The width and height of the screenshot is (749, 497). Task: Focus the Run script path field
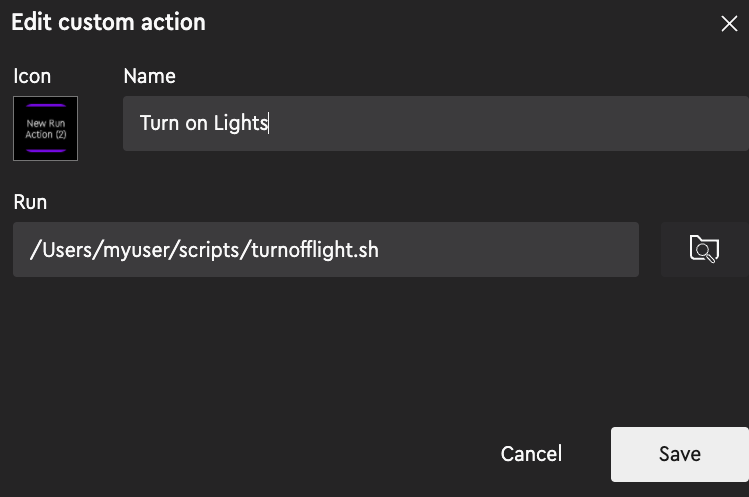326,249
